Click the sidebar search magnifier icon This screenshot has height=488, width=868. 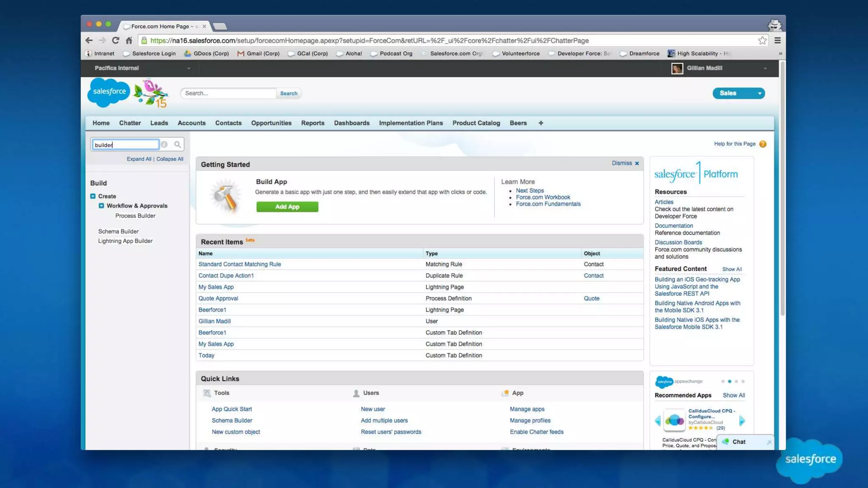[178, 144]
